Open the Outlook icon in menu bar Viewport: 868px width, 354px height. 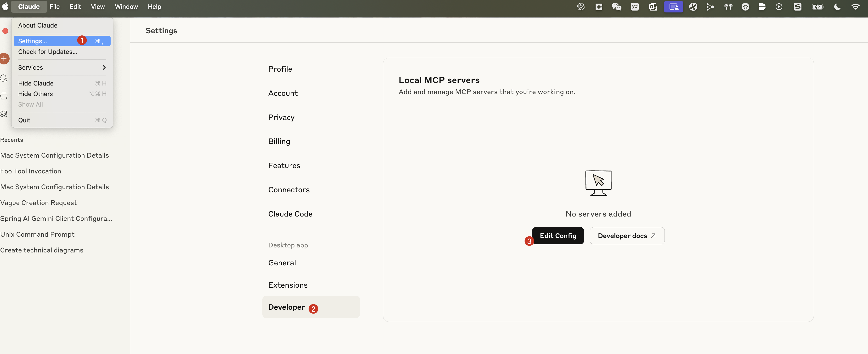coord(653,7)
